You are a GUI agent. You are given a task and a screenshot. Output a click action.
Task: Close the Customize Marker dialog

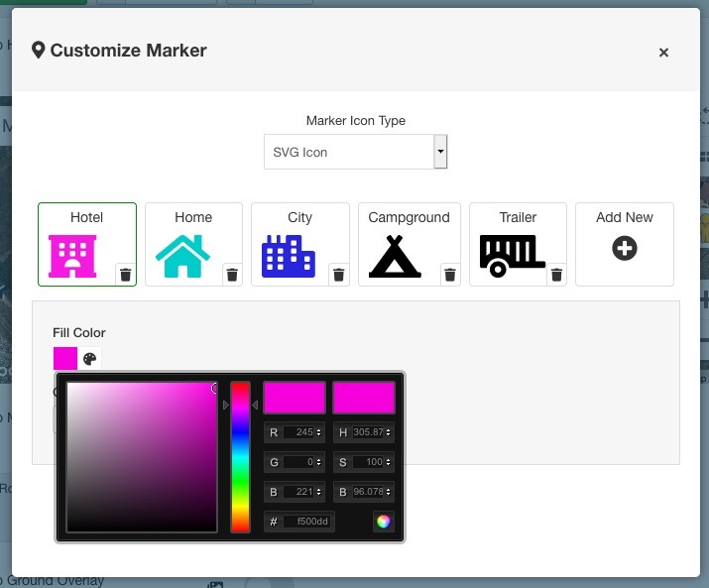(x=663, y=53)
